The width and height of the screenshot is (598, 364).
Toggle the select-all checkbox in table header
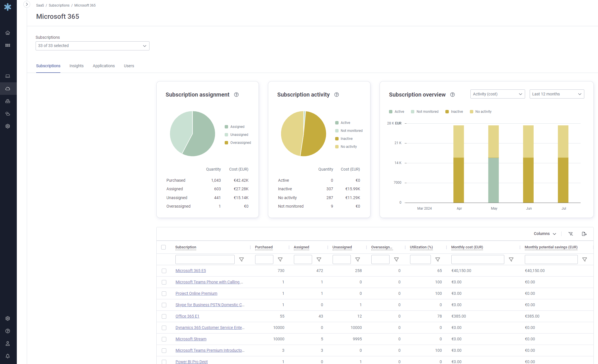[x=163, y=247]
